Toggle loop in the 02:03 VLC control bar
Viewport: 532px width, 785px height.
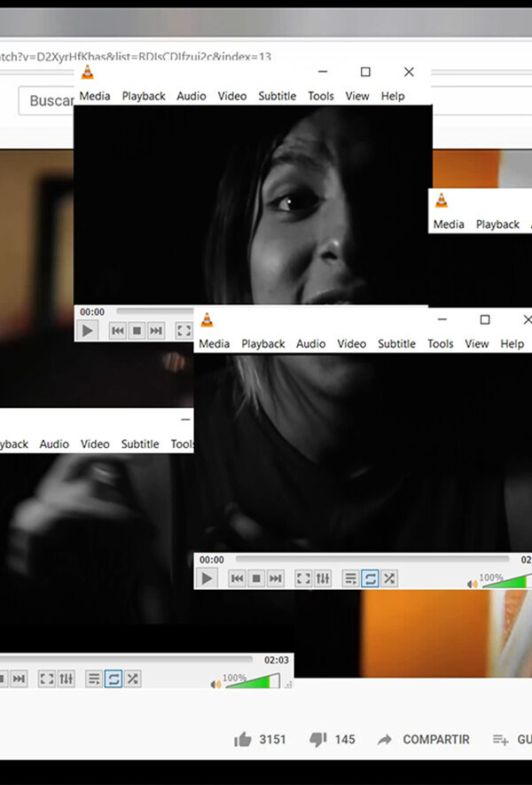(113, 679)
